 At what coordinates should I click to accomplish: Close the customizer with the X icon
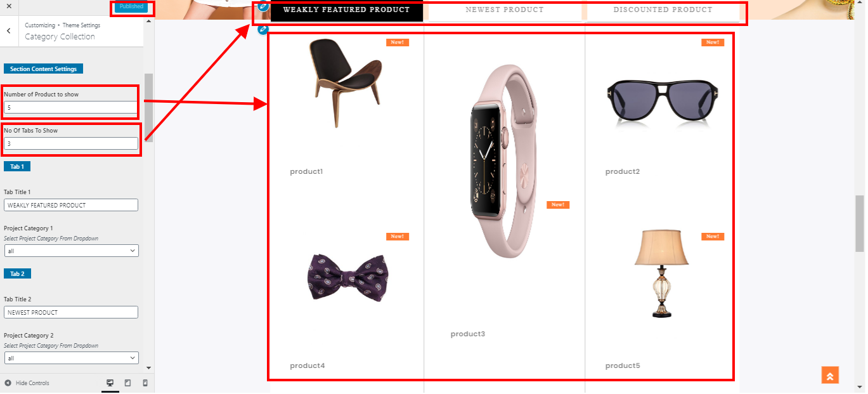9,6
